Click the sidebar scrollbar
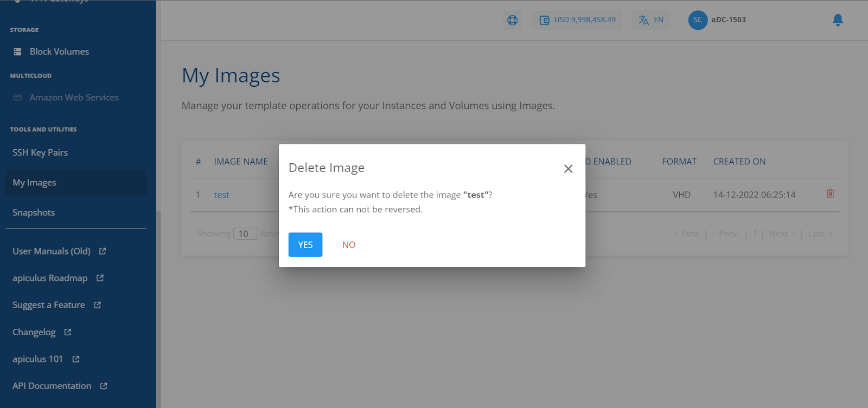 158,309
